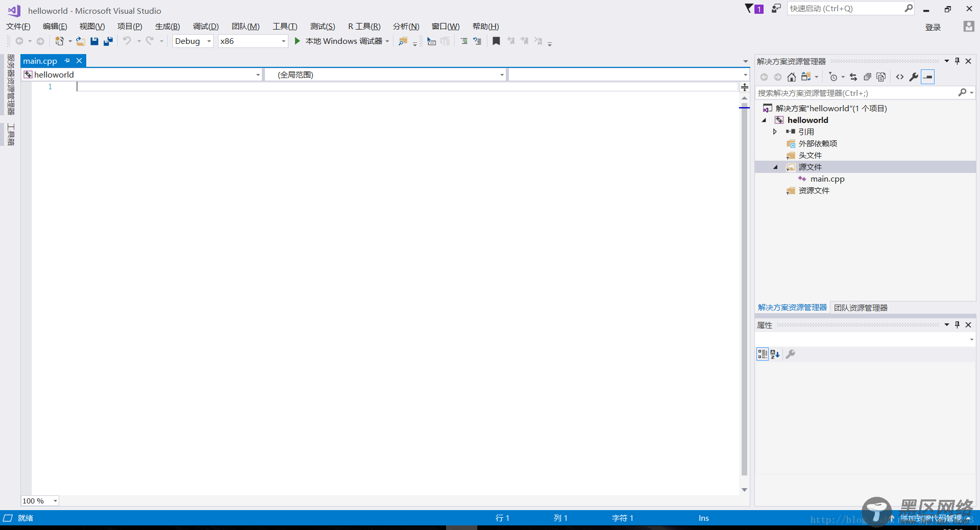Toggle Categorized view in the 属性 panel

coord(763,354)
